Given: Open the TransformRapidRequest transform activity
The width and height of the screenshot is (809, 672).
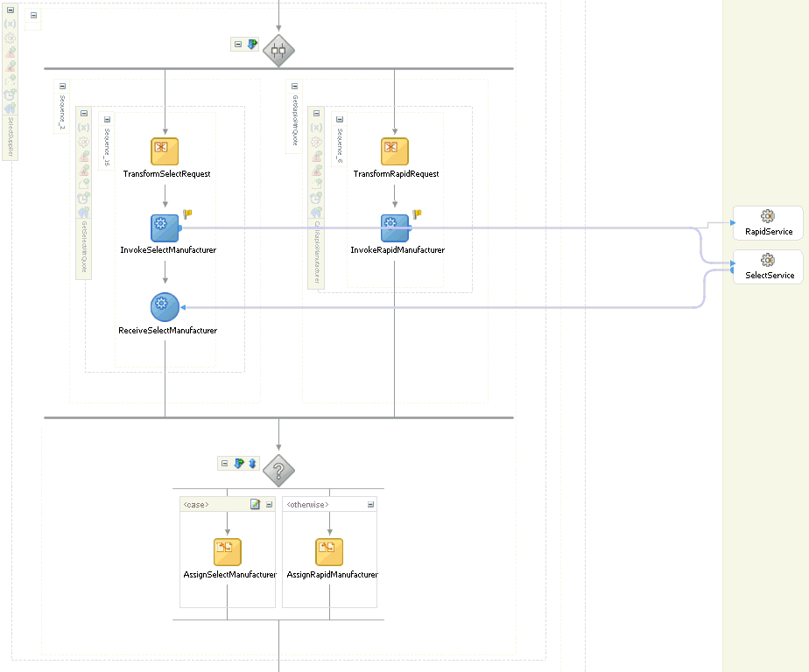Looking at the screenshot, I should click(395, 150).
